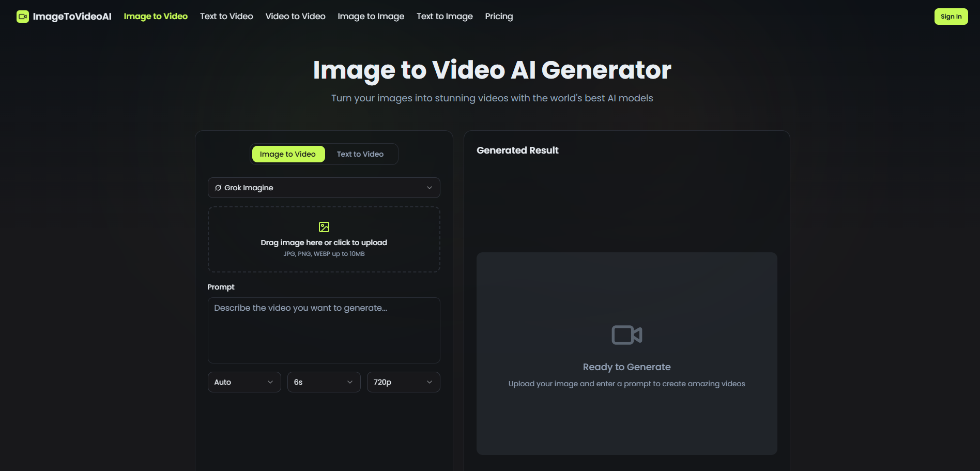Open the Grok Imagine model selector
Screen dimensions: 980x471
point(324,188)
